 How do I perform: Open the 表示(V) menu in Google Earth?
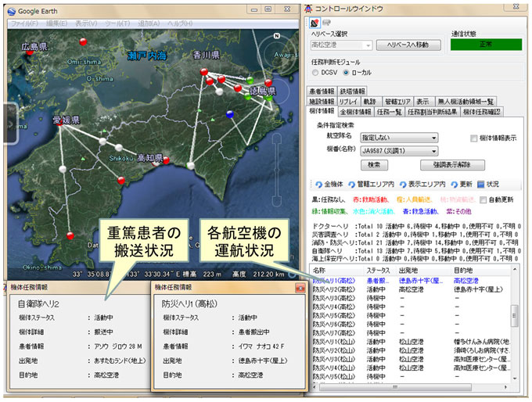[x=86, y=23]
